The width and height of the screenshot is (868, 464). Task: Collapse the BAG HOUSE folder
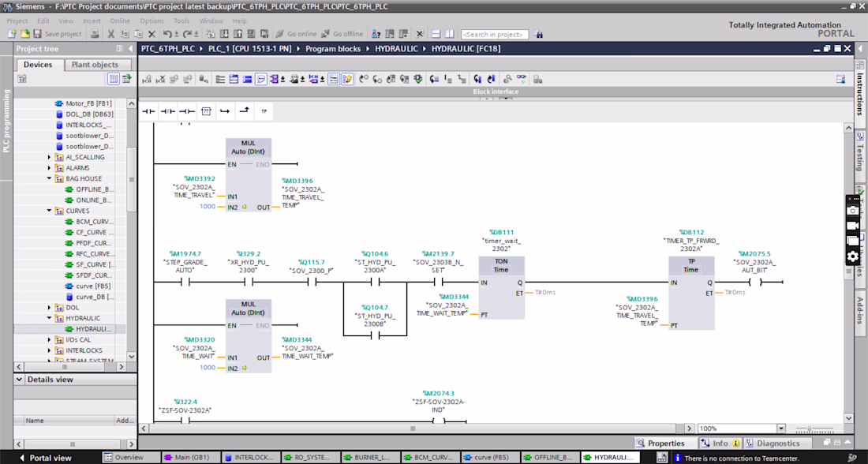(49, 179)
